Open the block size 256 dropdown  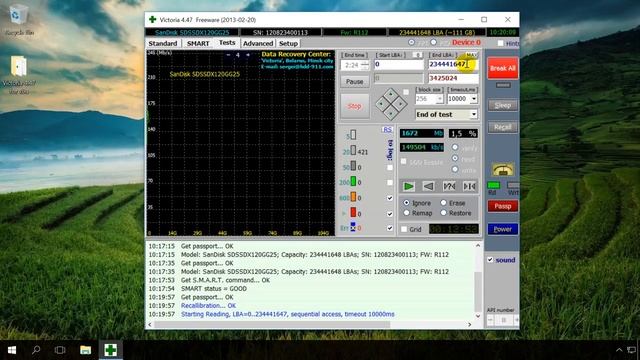(440, 99)
